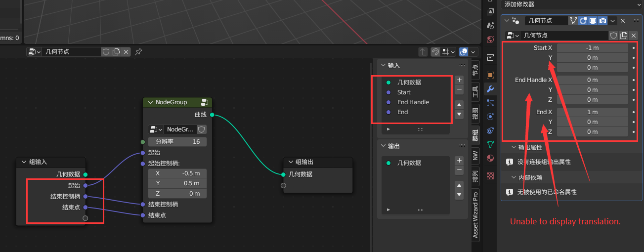Open modifier extra options chevron dropdown
This screenshot has width=644, height=252.
[613, 21]
